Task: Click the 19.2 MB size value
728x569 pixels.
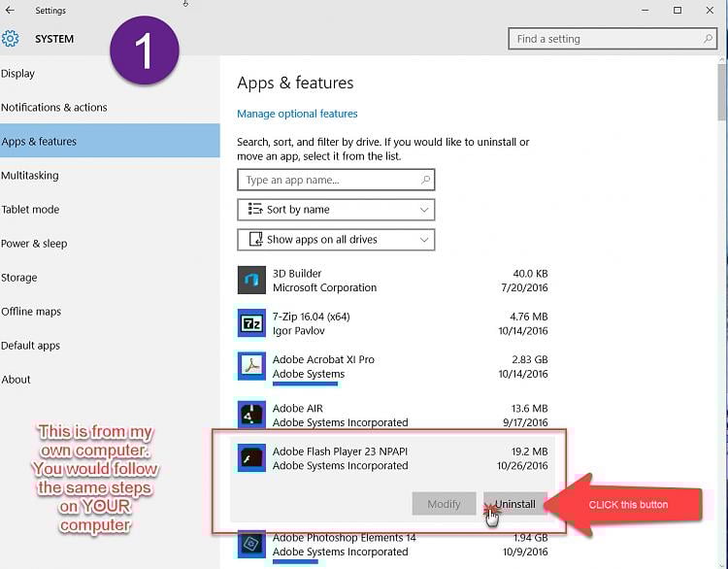Action: pyautogui.click(x=530, y=451)
